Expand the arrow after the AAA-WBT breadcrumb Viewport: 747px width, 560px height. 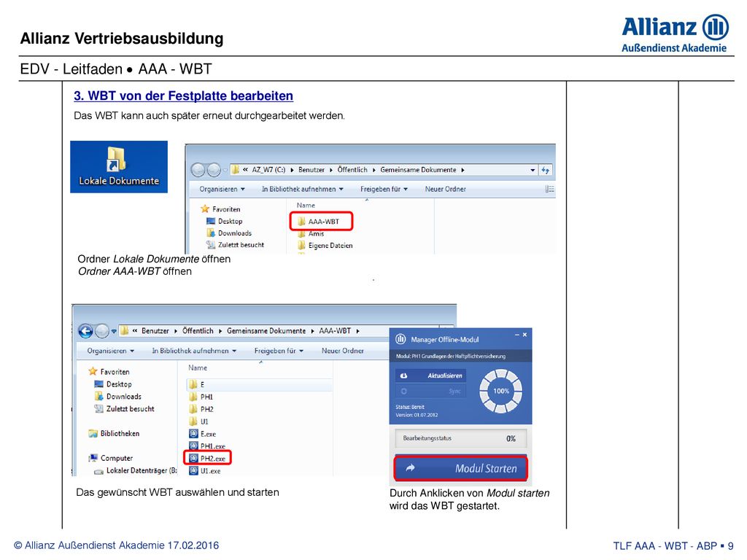[x=357, y=331]
